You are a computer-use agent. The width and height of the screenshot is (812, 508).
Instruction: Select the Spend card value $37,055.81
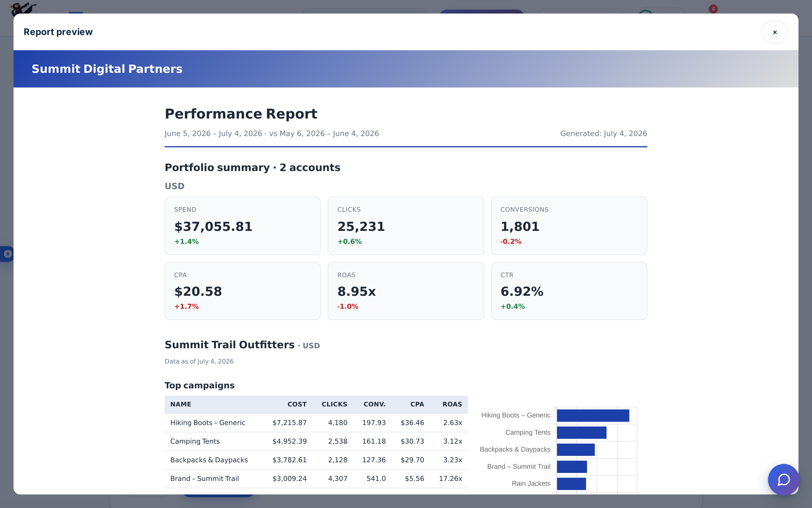pyautogui.click(x=213, y=226)
